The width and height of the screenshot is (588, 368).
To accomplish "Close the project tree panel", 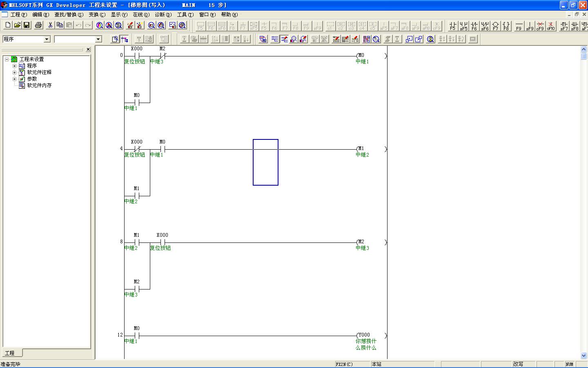I will tap(88, 49).
